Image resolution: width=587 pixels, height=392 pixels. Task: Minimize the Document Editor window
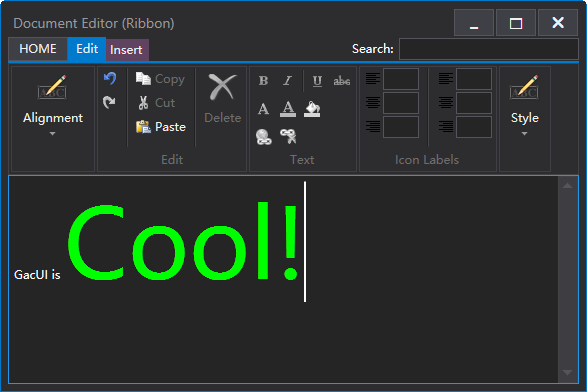(x=474, y=23)
